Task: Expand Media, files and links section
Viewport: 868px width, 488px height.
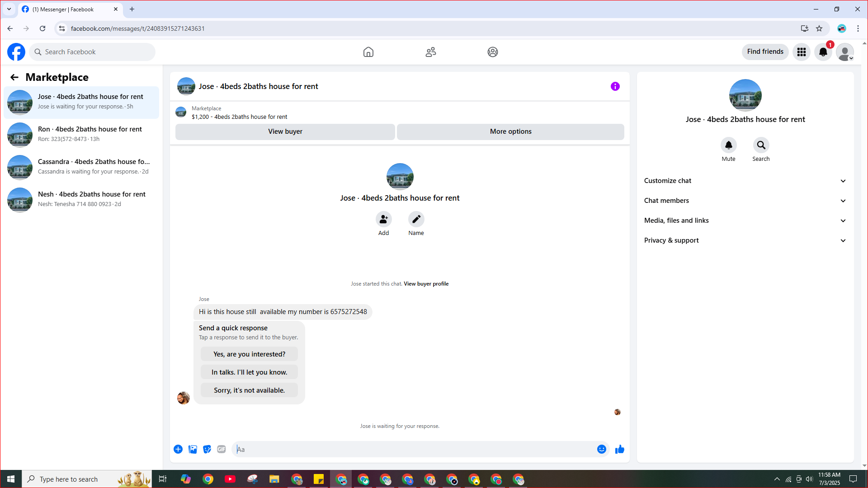Action: point(745,221)
